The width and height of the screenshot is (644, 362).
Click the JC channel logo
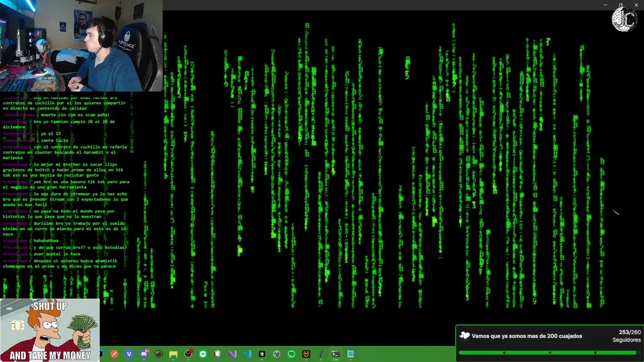(624, 19)
